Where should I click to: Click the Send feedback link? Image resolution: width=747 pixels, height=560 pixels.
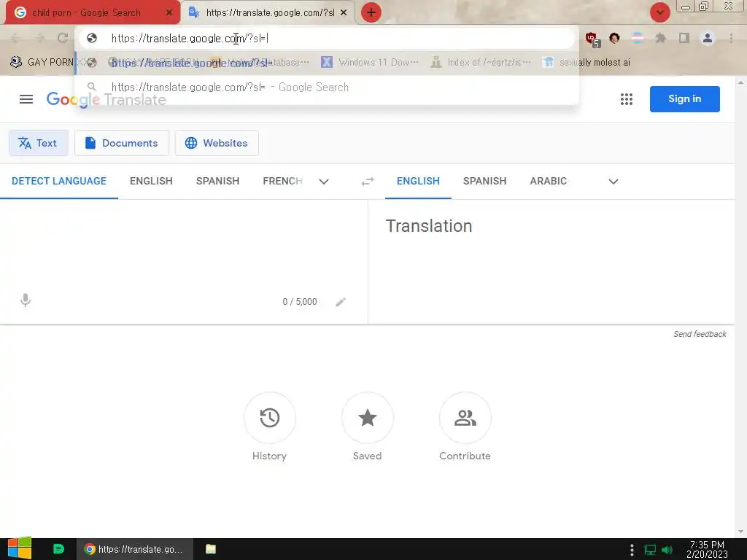[700, 334]
